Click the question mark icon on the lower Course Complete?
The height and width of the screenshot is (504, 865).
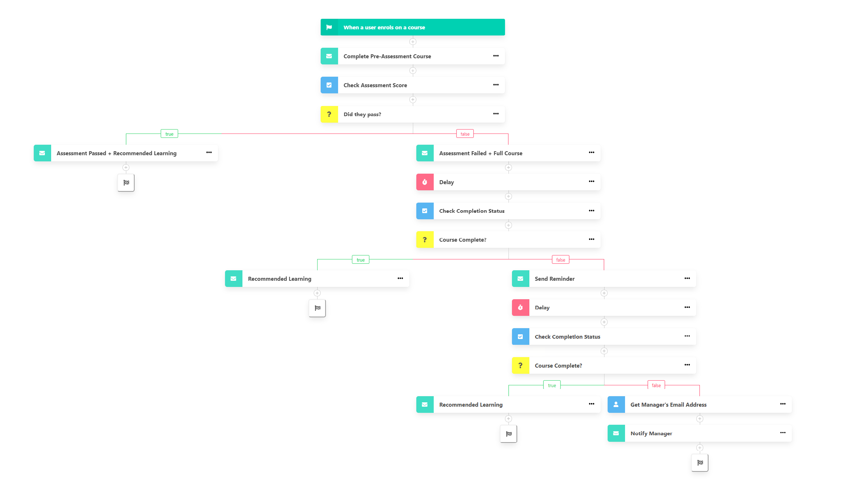(520, 365)
